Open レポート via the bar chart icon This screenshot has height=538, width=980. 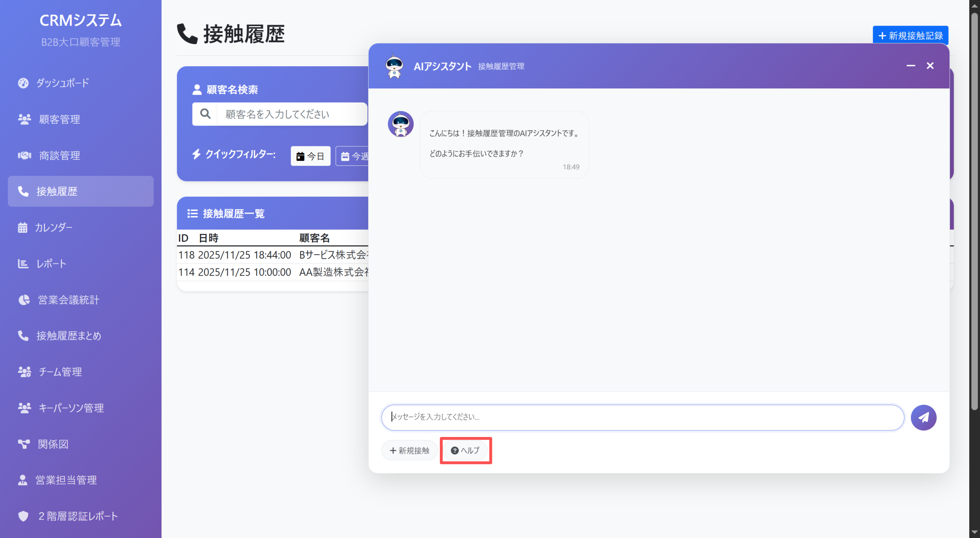(23, 263)
